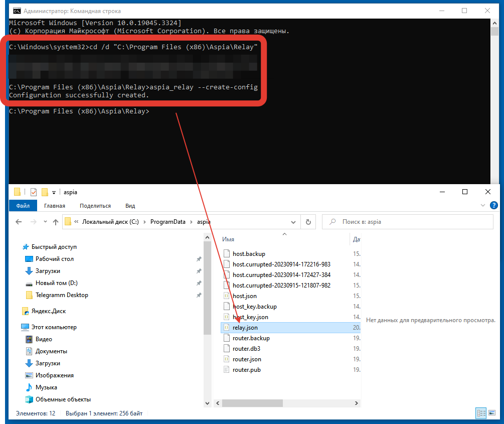
Task: Click the Up arrow navigation button
Action: tap(56, 222)
